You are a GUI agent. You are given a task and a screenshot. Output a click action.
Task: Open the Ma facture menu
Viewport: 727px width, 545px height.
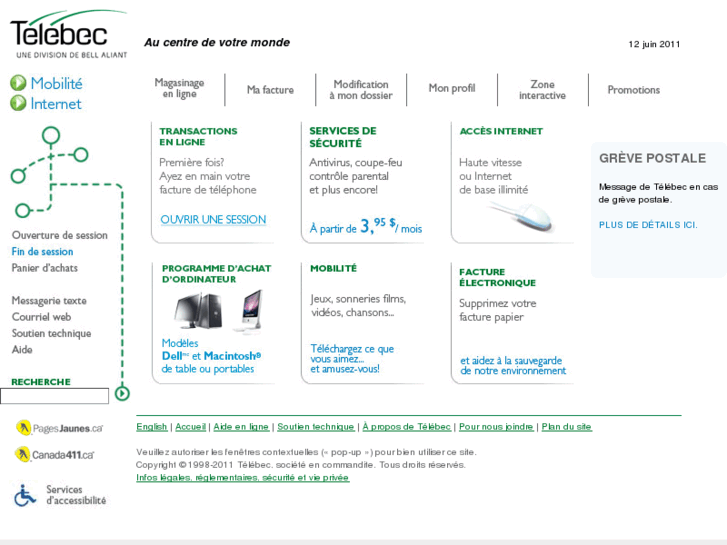pyautogui.click(x=270, y=90)
